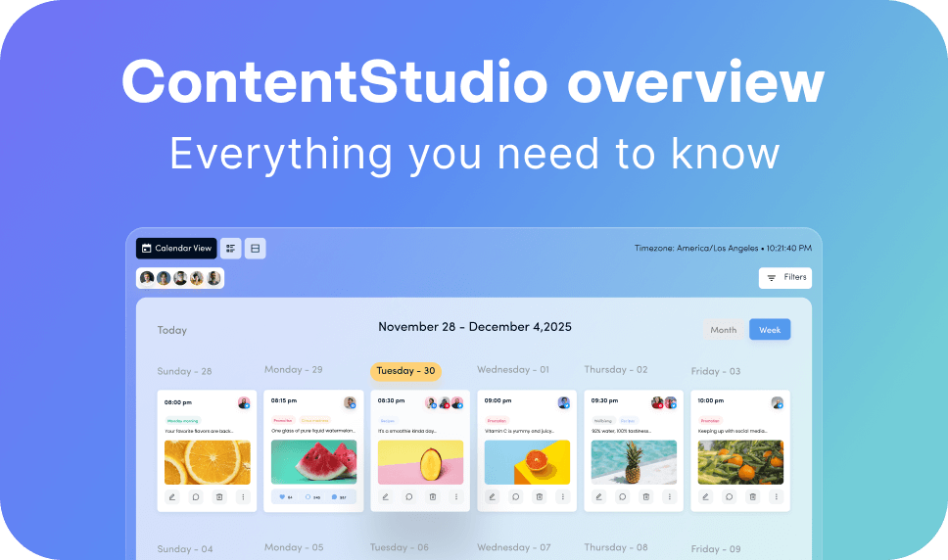The image size is (948, 560).
Task: Select the highlighted Tuesday - 30 day
Action: 405,371
